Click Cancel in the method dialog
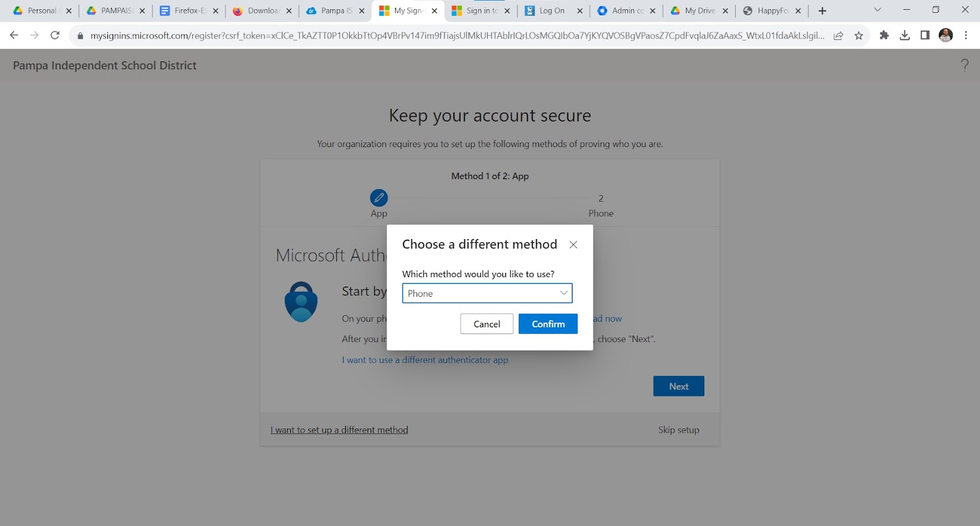The width and height of the screenshot is (980, 526). point(486,324)
